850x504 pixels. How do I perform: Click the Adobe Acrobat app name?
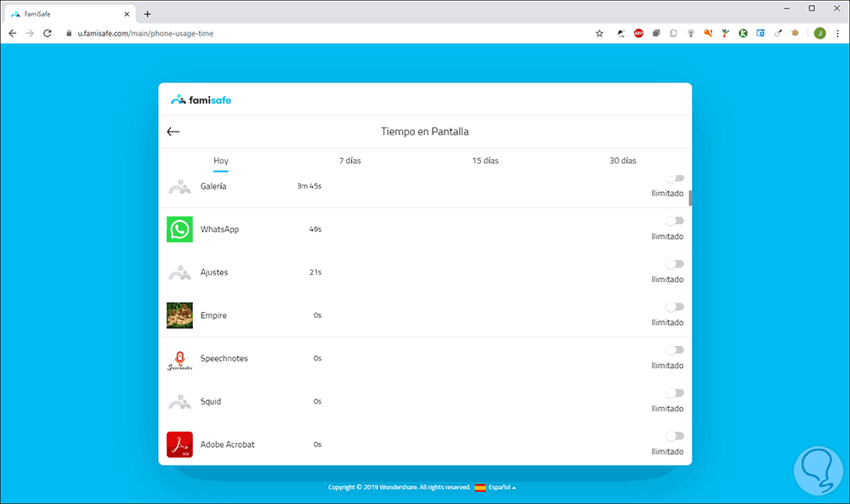(227, 445)
